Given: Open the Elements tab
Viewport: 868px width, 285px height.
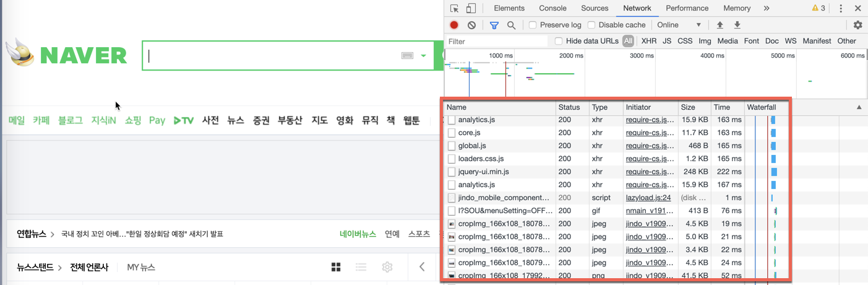Looking at the screenshot, I should 509,8.
